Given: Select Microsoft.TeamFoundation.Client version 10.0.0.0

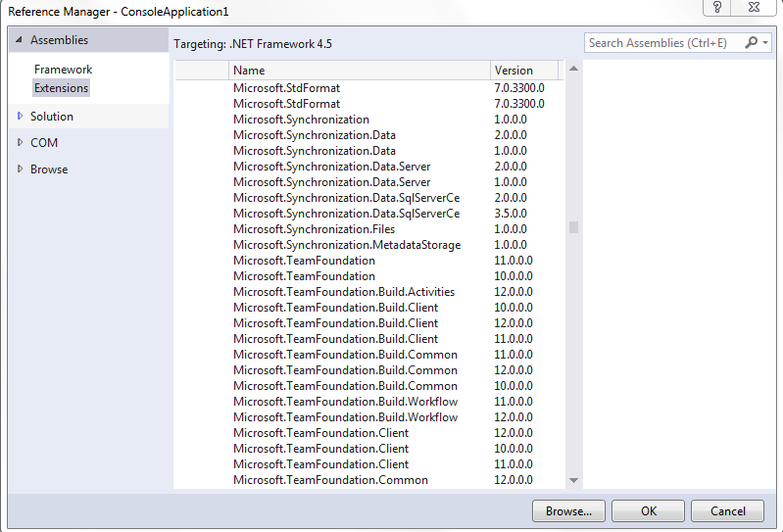Looking at the screenshot, I should [x=369, y=449].
